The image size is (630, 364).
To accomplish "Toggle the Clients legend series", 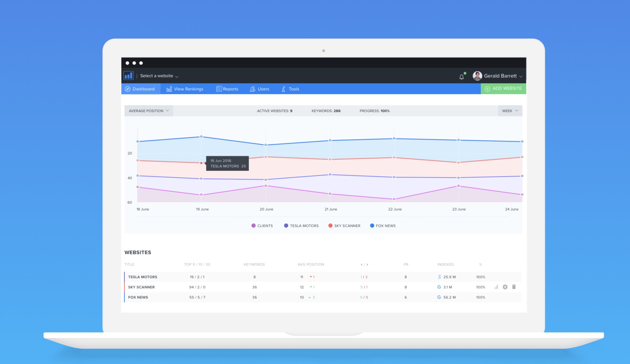I will (x=262, y=226).
